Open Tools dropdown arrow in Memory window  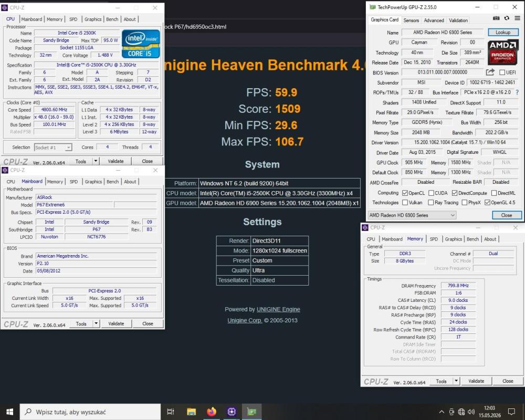pos(456,381)
